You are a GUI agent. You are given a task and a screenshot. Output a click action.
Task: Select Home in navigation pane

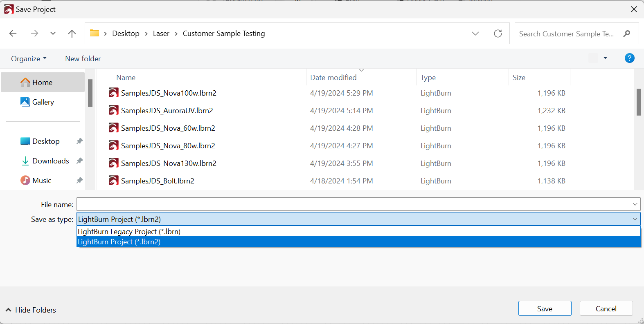[x=43, y=82]
